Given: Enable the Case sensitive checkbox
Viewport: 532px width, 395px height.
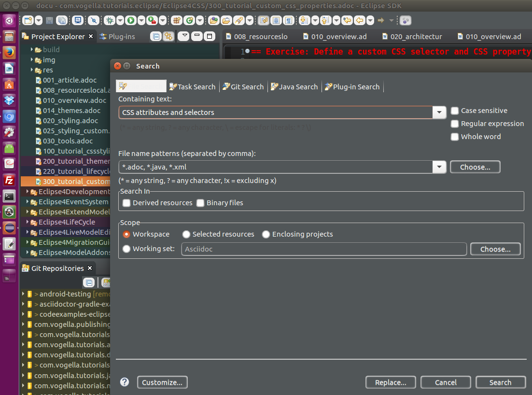Looking at the screenshot, I should click(x=455, y=111).
